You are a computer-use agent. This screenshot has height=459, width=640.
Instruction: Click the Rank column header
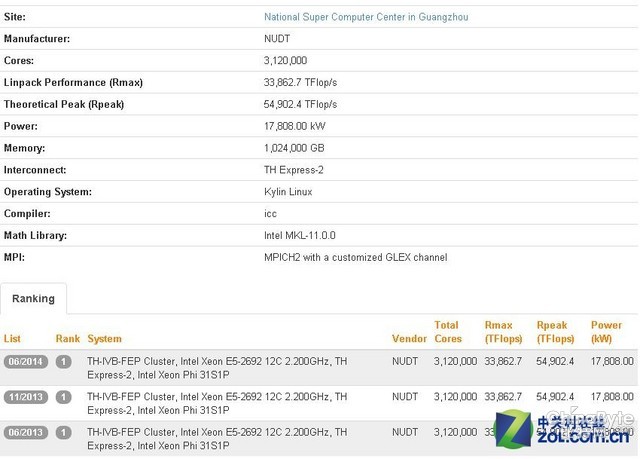[x=68, y=339]
